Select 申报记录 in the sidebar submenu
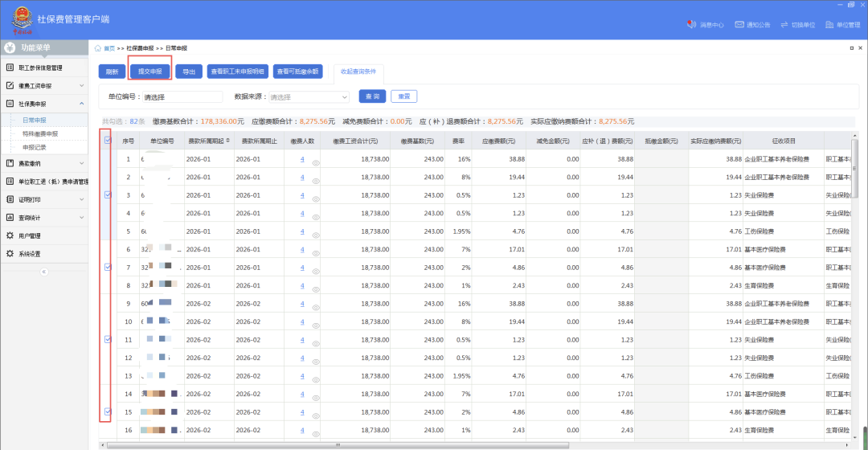Image resolution: width=868 pixels, height=450 pixels. [x=35, y=148]
